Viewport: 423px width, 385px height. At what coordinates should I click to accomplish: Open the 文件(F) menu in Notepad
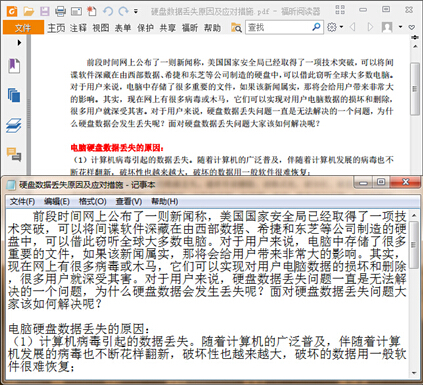22,202
